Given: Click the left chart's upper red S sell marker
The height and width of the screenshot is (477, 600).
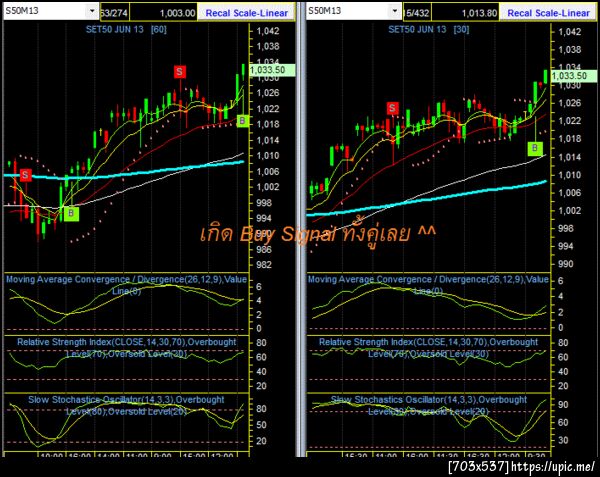Looking at the screenshot, I should pos(179,72).
